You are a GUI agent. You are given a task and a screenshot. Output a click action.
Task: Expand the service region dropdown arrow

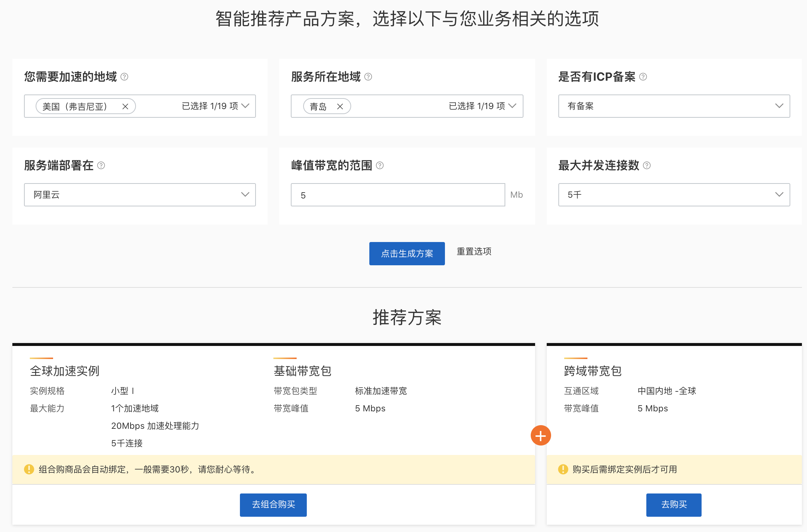(x=512, y=106)
